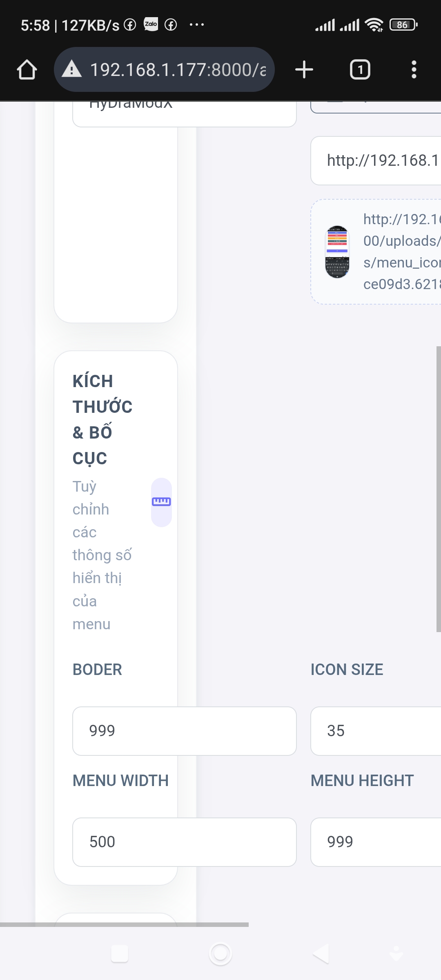The width and height of the screenshot is (441, 980).
Task: Tap the browser home icon
Action: [x=27, y=69]
